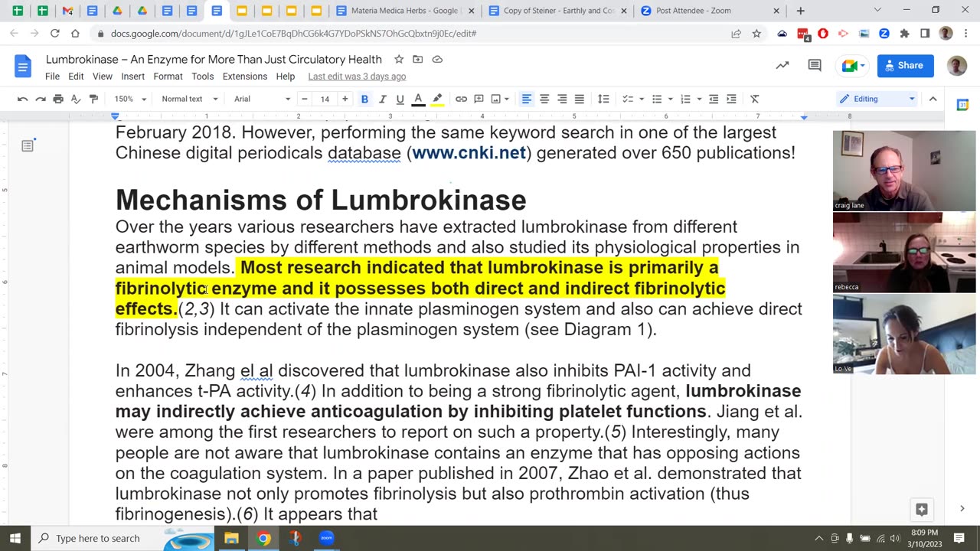Click the font size field

pos(325,99)
